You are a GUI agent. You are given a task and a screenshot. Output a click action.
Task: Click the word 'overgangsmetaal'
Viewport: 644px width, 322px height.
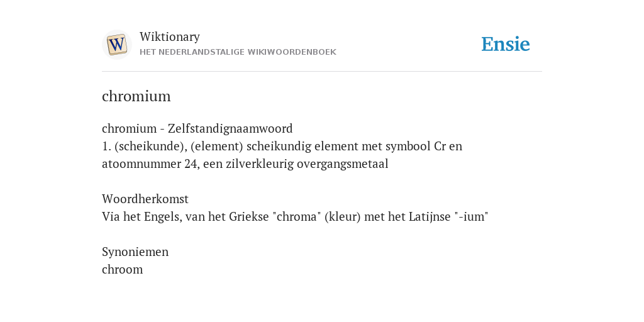pyautogui.click(x=343, y=164)
